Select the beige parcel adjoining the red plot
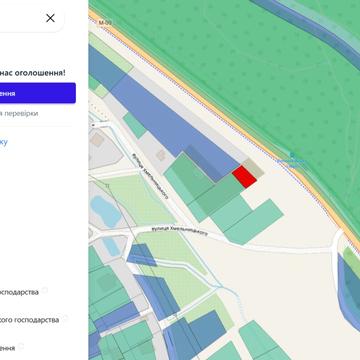 tap(253, 168)
